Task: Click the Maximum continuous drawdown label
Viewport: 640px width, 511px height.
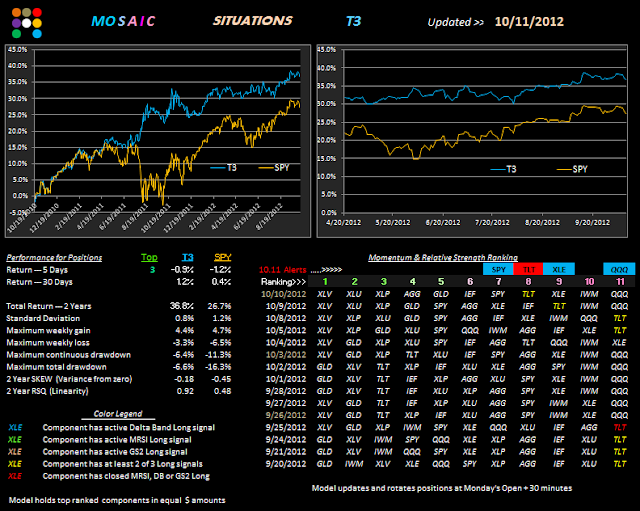Action: point(69,355)
